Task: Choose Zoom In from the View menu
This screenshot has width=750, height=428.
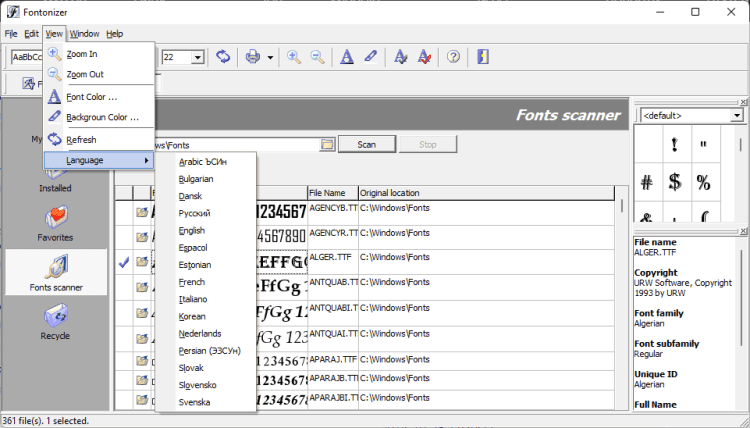Action: point(81,53)
